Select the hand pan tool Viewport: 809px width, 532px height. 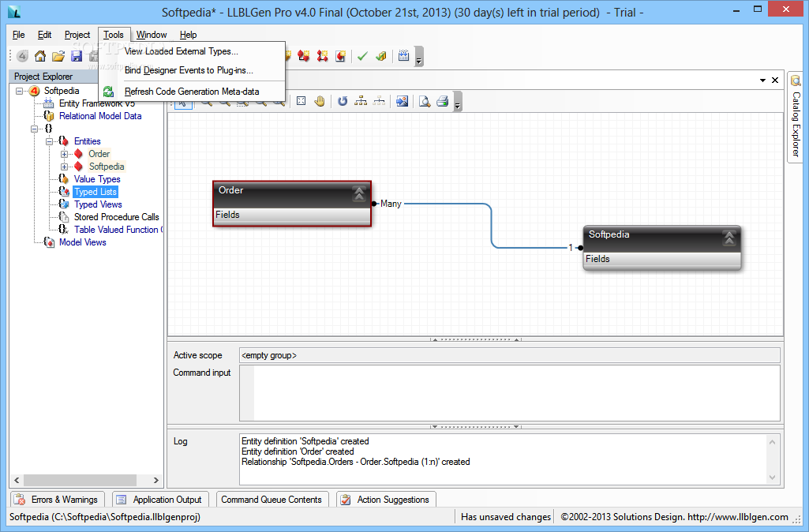point(320,101)
